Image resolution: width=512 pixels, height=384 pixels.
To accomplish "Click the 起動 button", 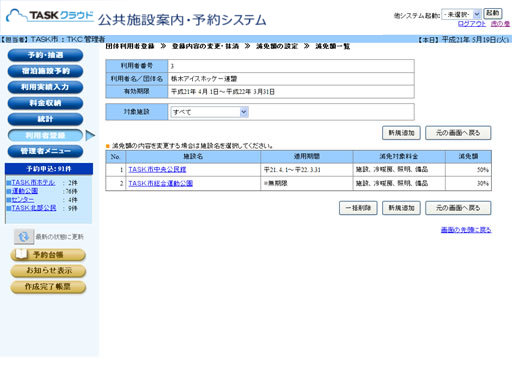I will click(493, 14).
